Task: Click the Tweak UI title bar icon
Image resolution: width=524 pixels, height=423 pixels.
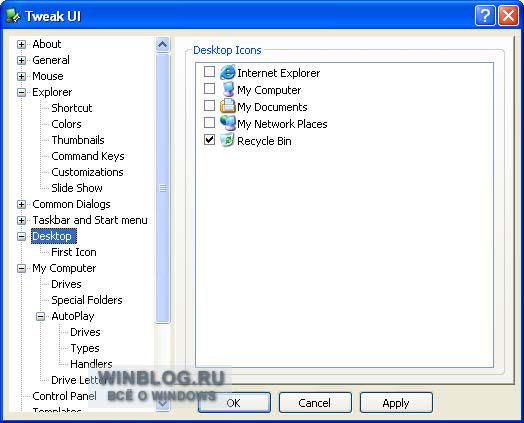Action: click(13, 16)
